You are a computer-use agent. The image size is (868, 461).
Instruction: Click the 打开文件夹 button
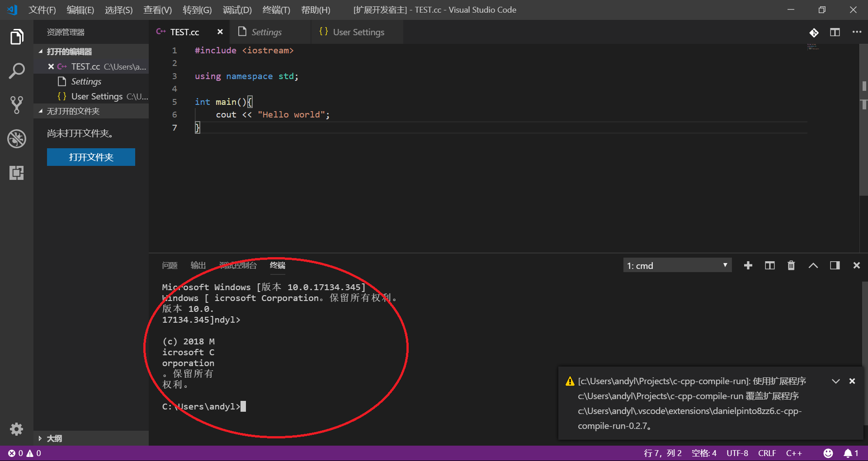click(x=91, y=157)
